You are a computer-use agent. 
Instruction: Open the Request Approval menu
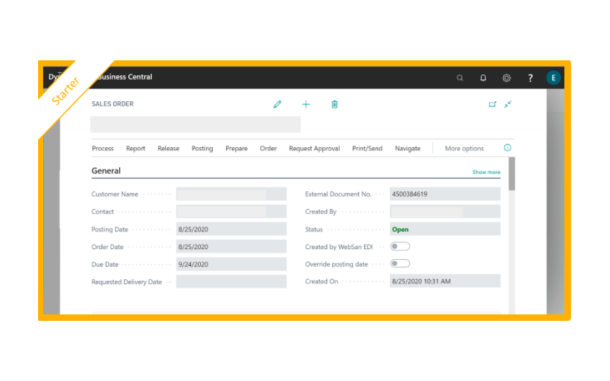pos(314,148)
